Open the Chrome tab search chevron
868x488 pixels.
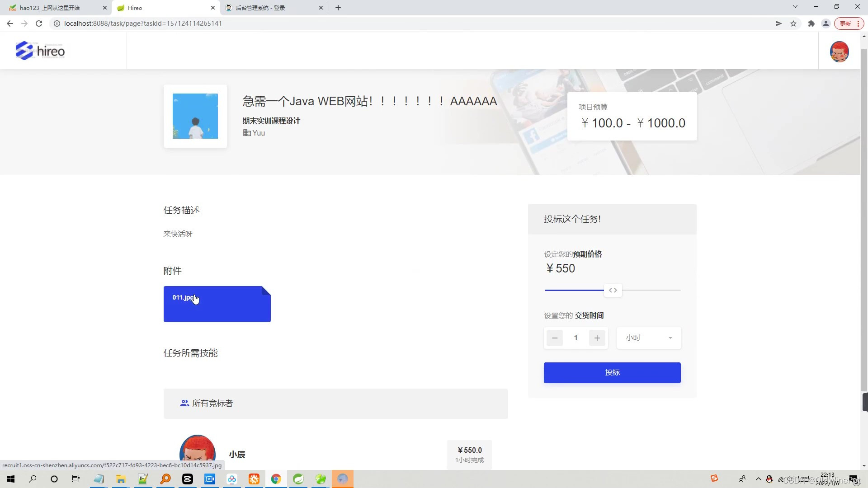point(795,7)
